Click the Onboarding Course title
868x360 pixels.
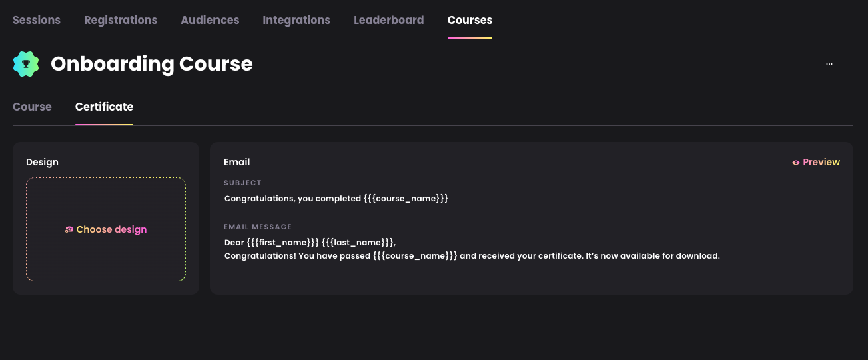coord(151,64)
